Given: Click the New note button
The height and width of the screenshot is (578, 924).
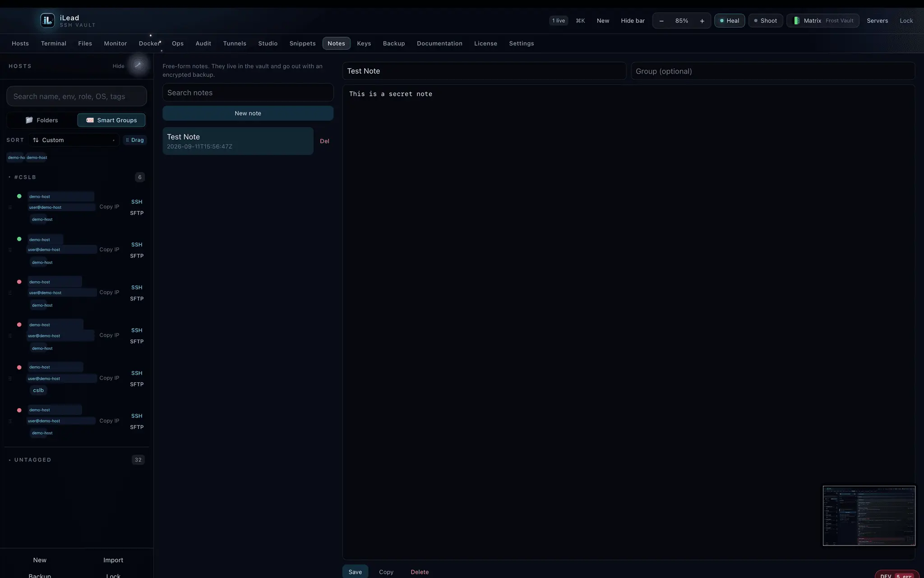Looking at the screenshot, I should coord(248,113).
